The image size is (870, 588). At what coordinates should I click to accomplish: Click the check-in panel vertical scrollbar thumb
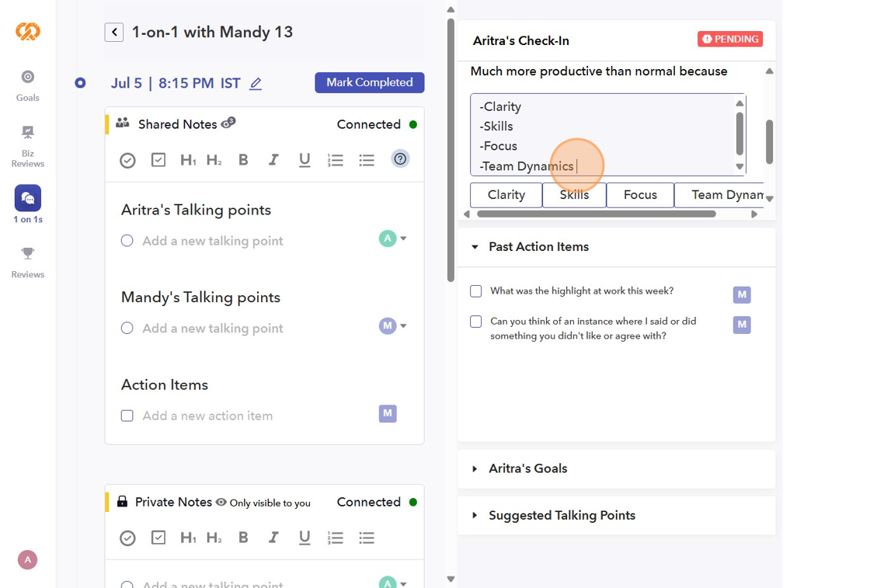point(769,141)
